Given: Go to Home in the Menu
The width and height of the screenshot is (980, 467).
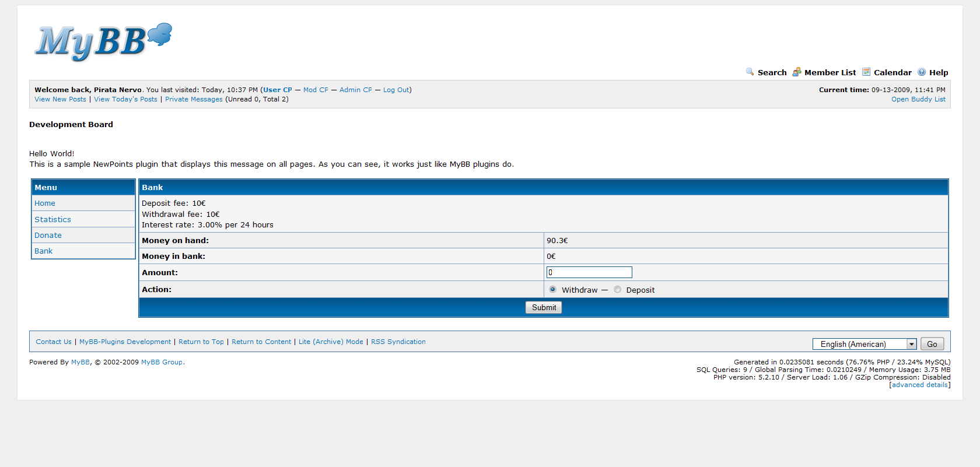Looking at the screenshot, I should click(x=45, y=203).
